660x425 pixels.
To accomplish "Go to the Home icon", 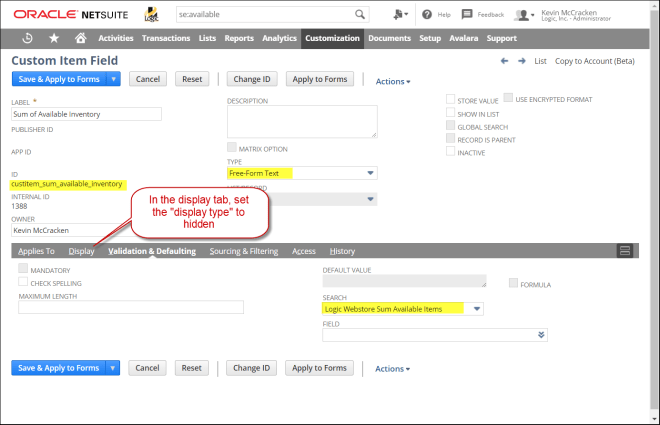I will click(81, 38).
